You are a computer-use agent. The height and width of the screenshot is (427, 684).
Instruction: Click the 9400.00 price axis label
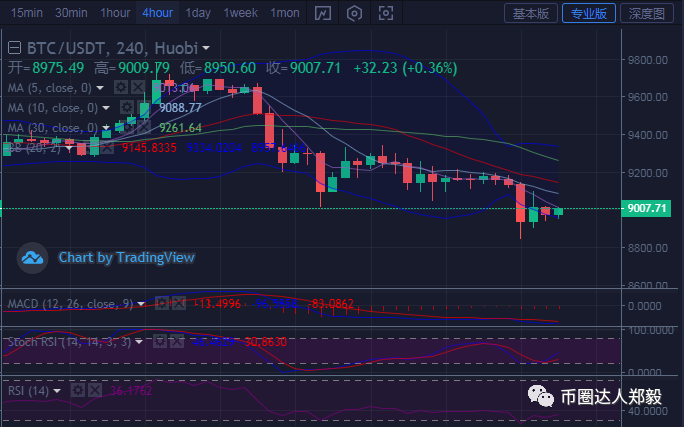click(647, 135)
